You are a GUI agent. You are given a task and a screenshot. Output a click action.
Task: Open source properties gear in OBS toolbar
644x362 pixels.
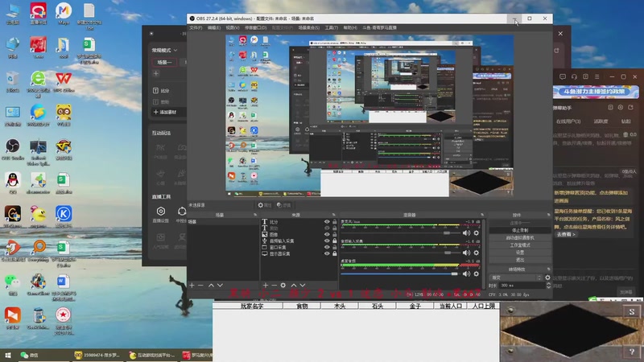tap(265, 205)
